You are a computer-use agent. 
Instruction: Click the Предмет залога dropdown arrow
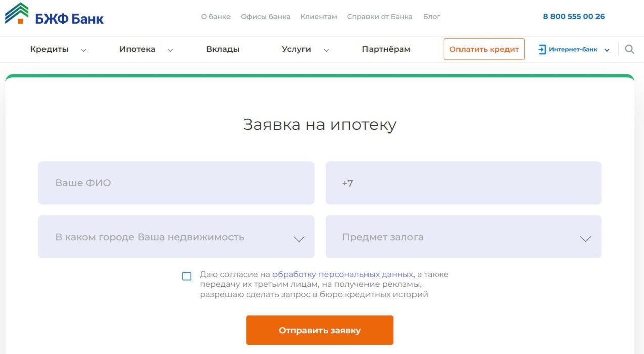[x=585, y=237]
